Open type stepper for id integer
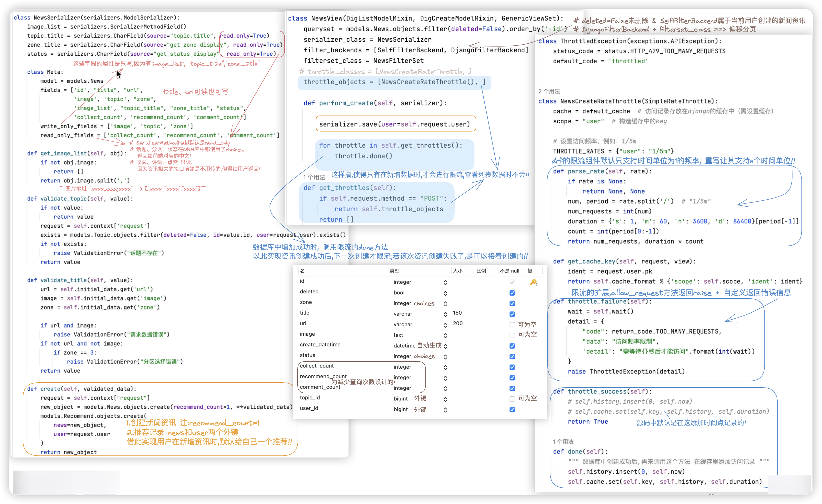 click(445, 283)
